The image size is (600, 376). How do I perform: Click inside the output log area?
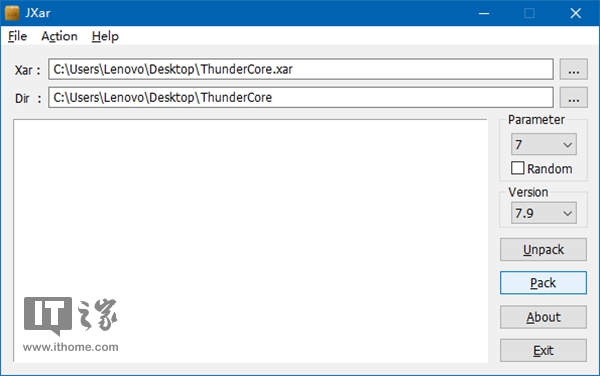click(251, 241)
